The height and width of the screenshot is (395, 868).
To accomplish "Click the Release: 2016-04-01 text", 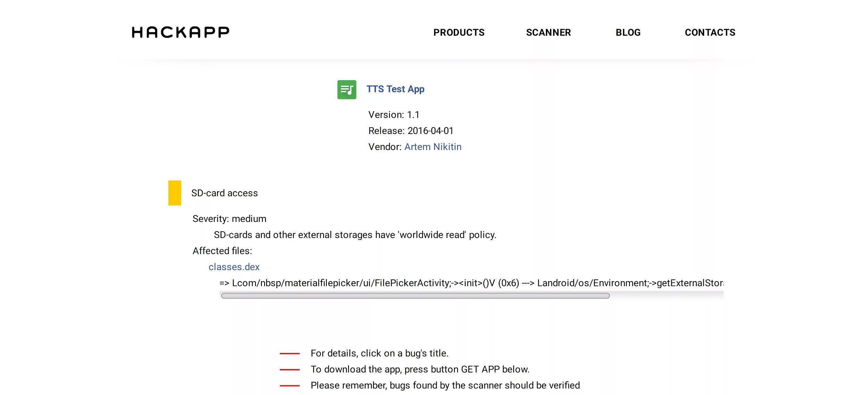I will click(410, 131).
